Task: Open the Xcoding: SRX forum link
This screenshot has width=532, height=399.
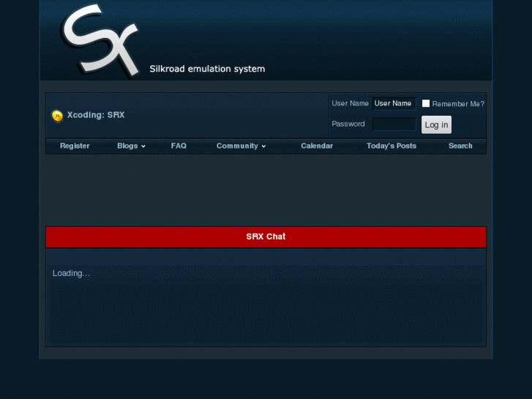Action: click(96, 115)
